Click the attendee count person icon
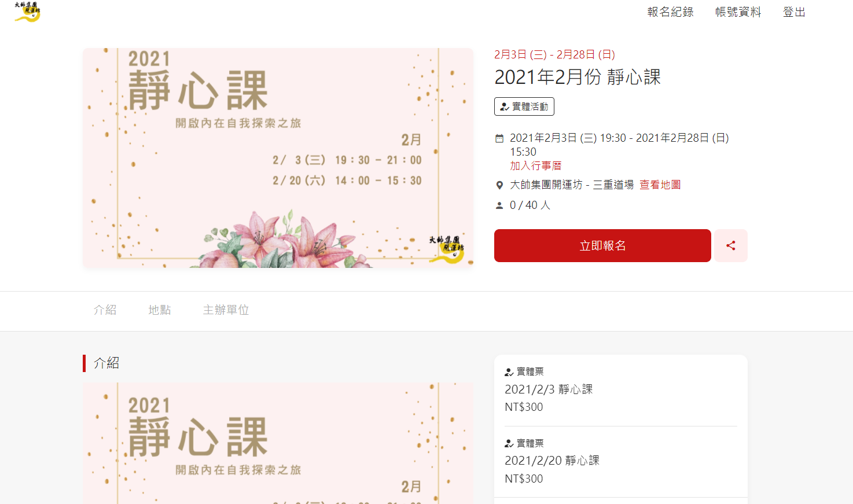 pyautogui.click(x=499, y=205)
